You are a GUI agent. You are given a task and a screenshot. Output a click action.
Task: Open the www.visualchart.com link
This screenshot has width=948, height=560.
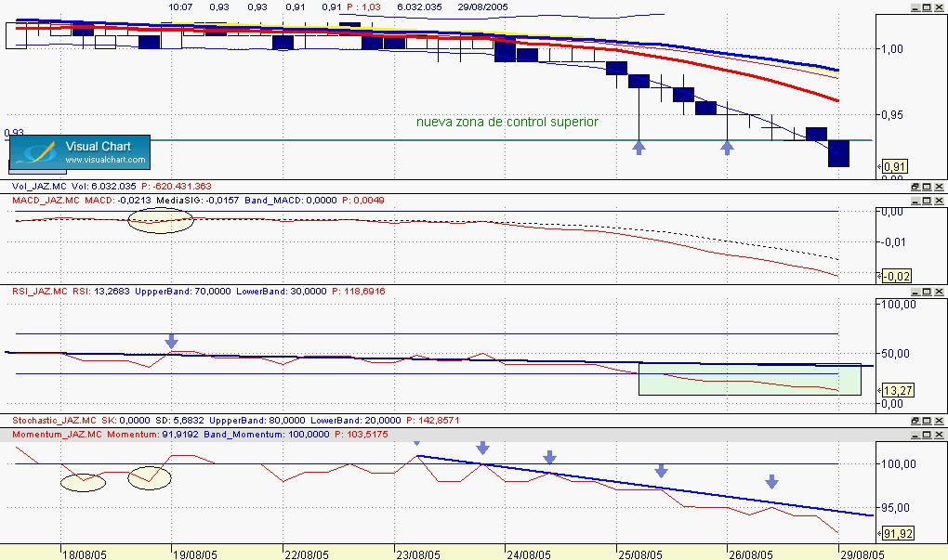pyautogui.click(x=105, y=161)
